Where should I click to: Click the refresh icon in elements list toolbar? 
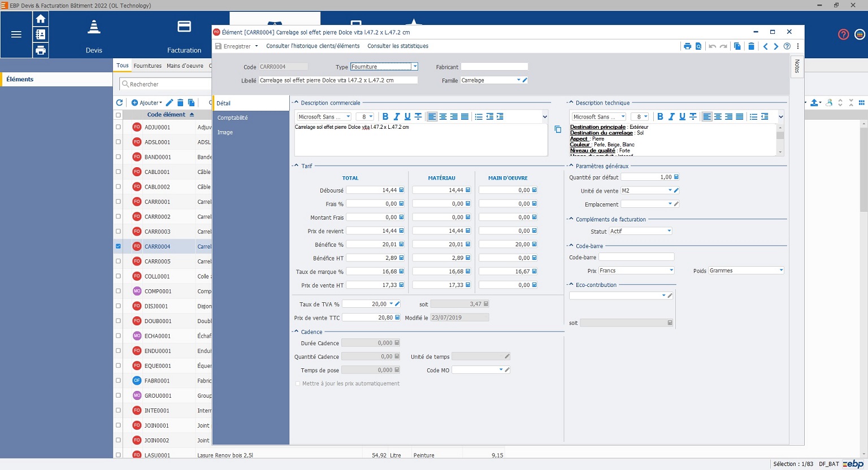tap(119, 103)
